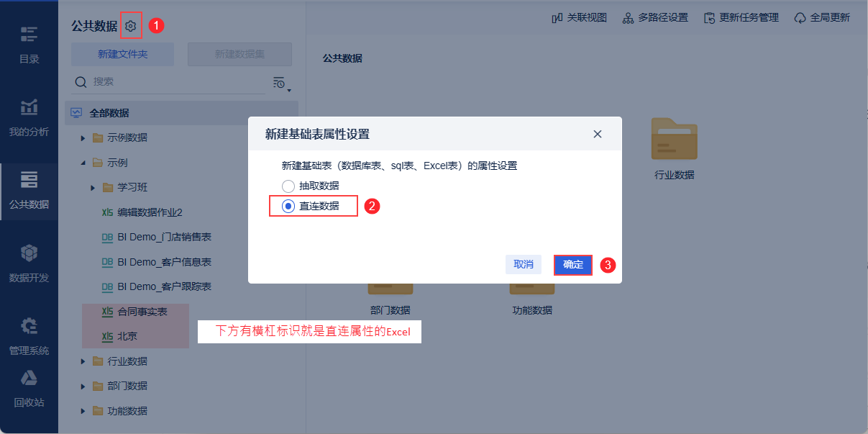Expand the 部门数据 tree folder arrow

coord(83,386)
